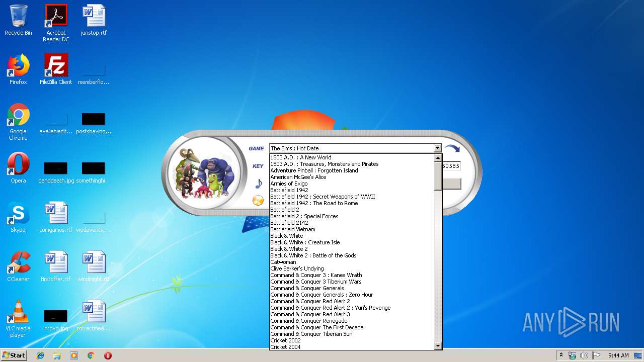Select the FileZilla Client shortcut
Screen dimensions: 644x362
click(x=56, y=69)
